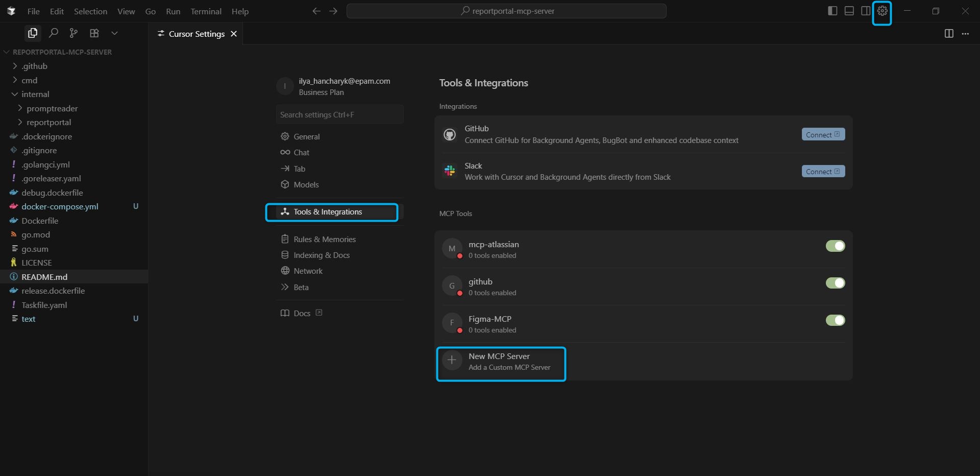This screenshot has height=476, width=980.
Task: Click the settings search field
Action: click(x=340, y=114)
